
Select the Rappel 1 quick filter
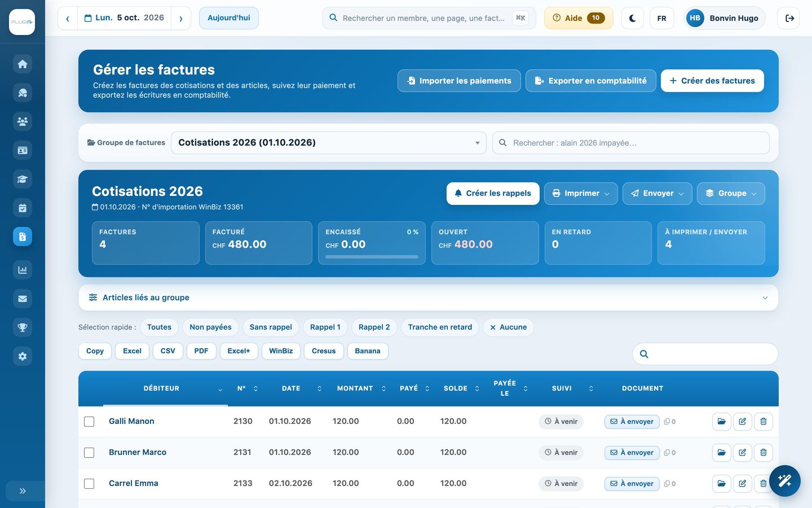click(x=325, y=327)
